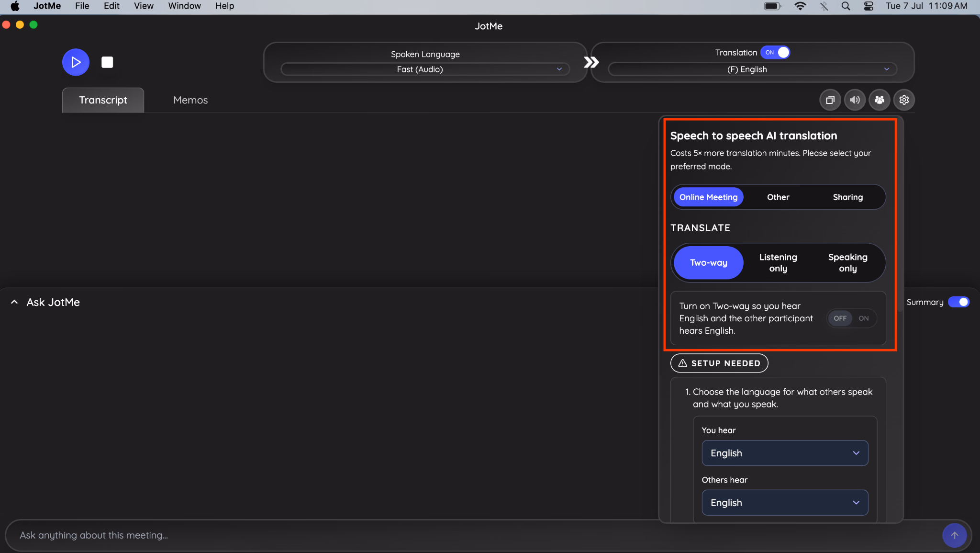Viewport: 980px width, 553px height.
Task: Stop recording with the white square button
Action: click(107, 62)
